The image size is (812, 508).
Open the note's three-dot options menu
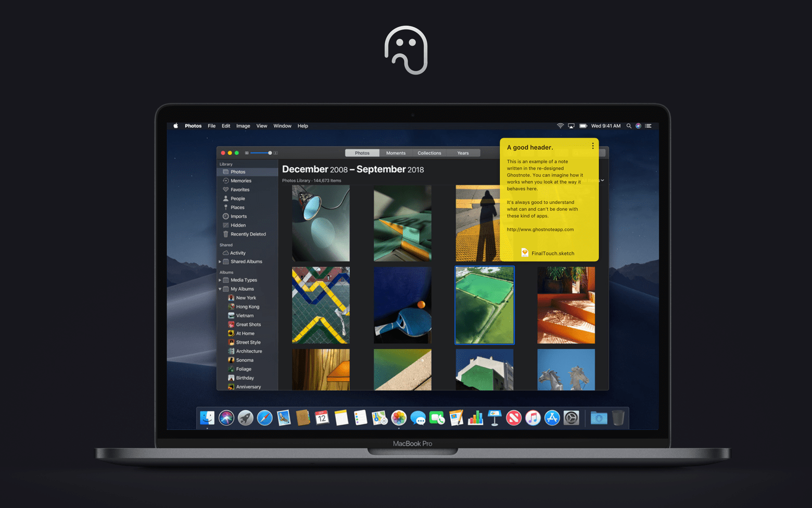[x=592, y=146]
